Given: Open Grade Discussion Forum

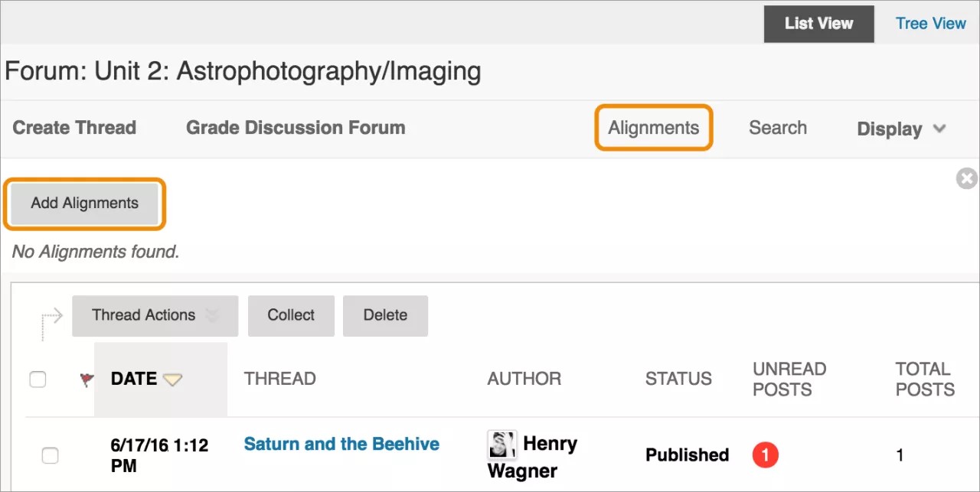Looking at the screenshot, I should [296, 128].
